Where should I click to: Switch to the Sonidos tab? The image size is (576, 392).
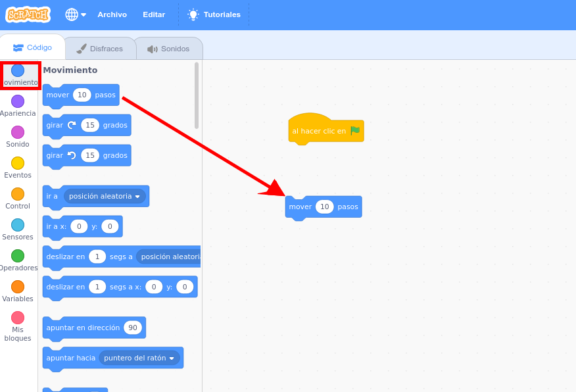169,49
